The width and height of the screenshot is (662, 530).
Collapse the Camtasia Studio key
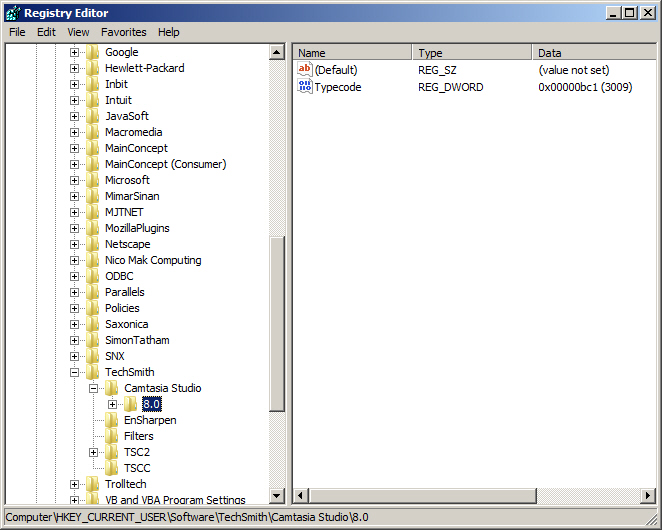point(93,389)
